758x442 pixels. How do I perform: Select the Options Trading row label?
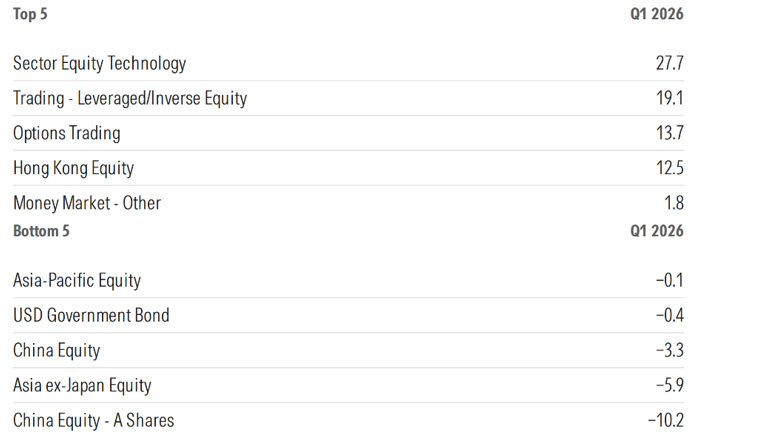[x=67, y=133]
